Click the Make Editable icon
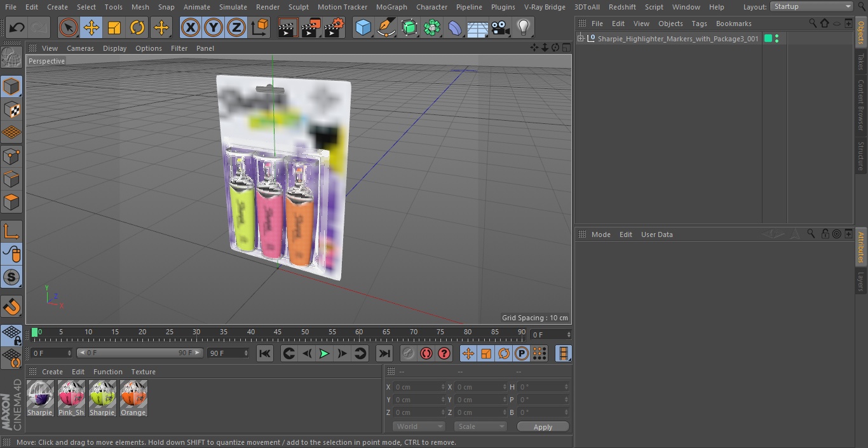Screen dimensions: 868x448 (11, 58)
